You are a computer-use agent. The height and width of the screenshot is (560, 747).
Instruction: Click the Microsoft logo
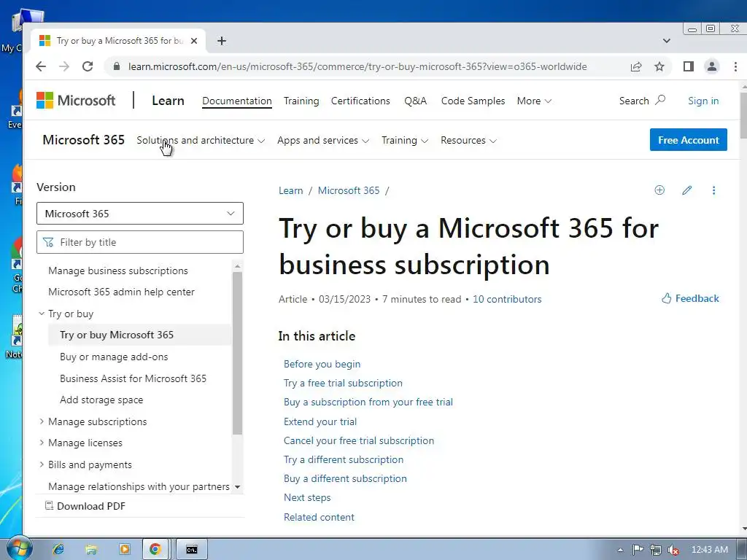click(x=76, y=101)
